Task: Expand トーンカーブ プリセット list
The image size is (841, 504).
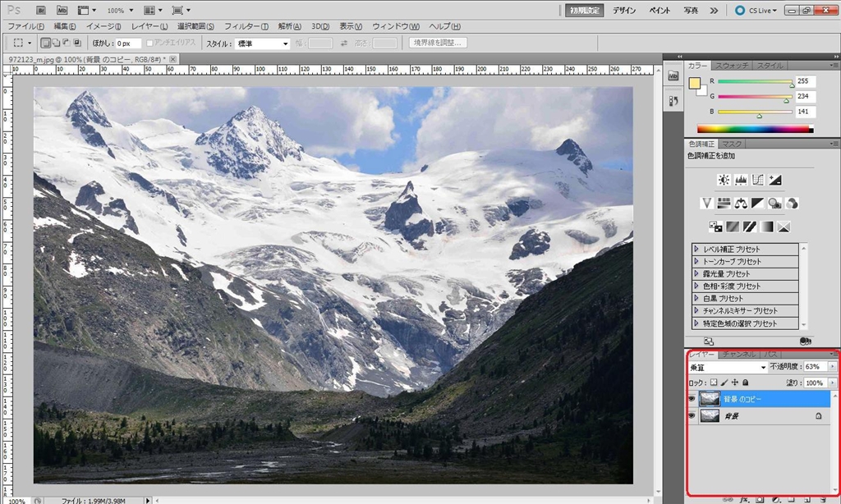Action: (x=696, y=261)
